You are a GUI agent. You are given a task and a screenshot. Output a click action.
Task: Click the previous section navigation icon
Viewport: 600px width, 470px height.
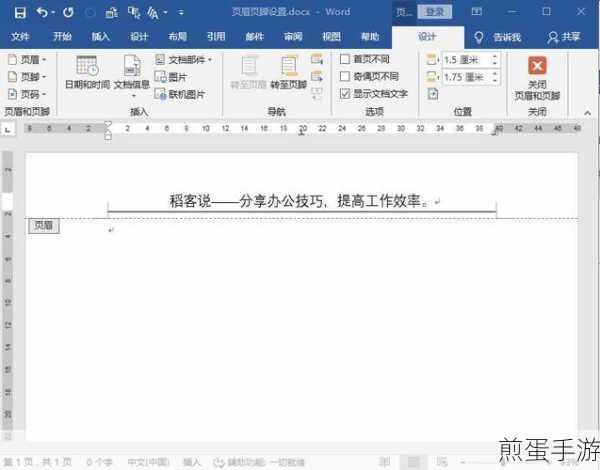tap(317, 59)
